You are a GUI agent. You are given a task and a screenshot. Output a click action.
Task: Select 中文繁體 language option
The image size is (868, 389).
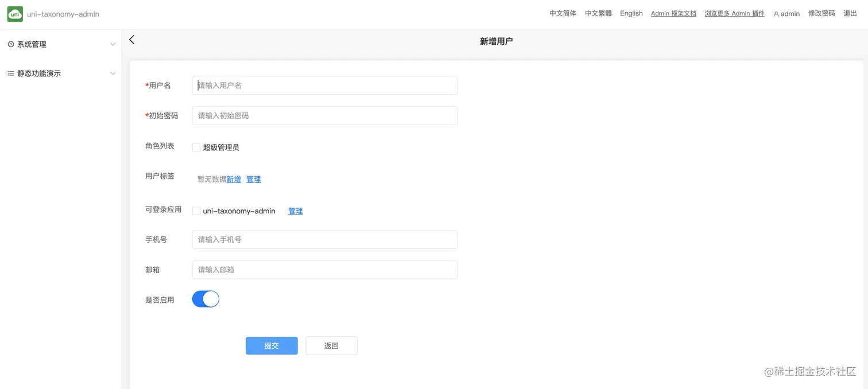click(598, 13)
